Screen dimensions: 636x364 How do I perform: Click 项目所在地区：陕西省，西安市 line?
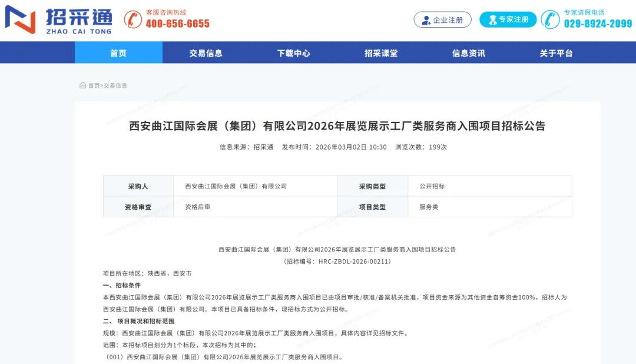coord(147,273)
